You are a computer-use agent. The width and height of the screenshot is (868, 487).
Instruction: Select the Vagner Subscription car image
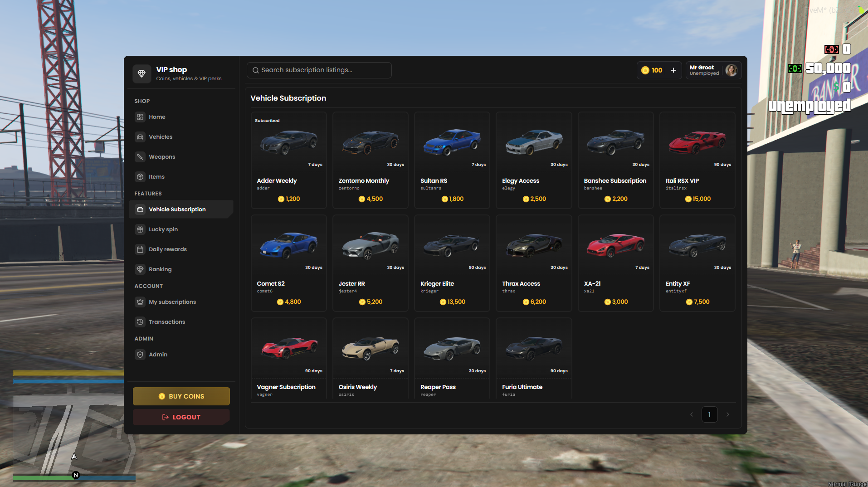coord(289,348)
